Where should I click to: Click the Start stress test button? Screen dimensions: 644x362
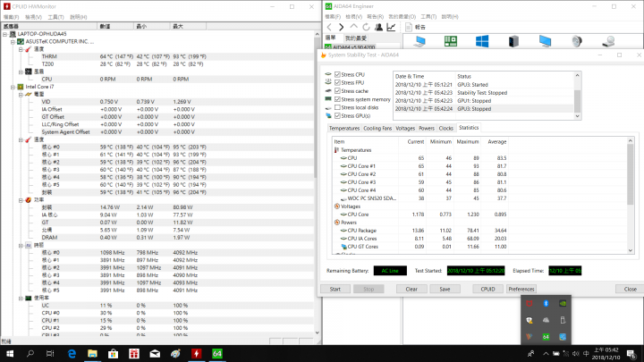coord(335,289)
